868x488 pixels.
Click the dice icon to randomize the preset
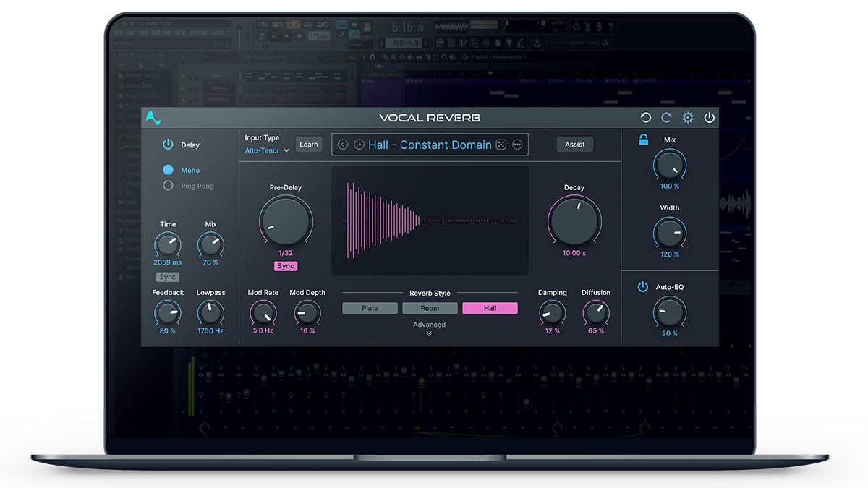click(501, 145)
